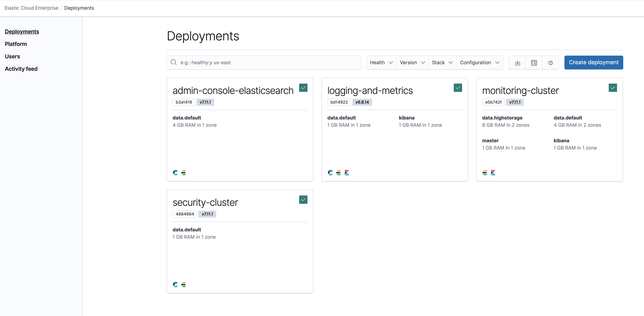Expand the Version filter dropdown

(412, 63)
